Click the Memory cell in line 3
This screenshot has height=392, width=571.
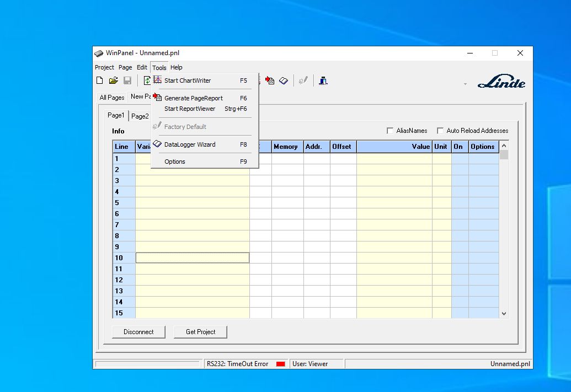(x=287, y=181)
